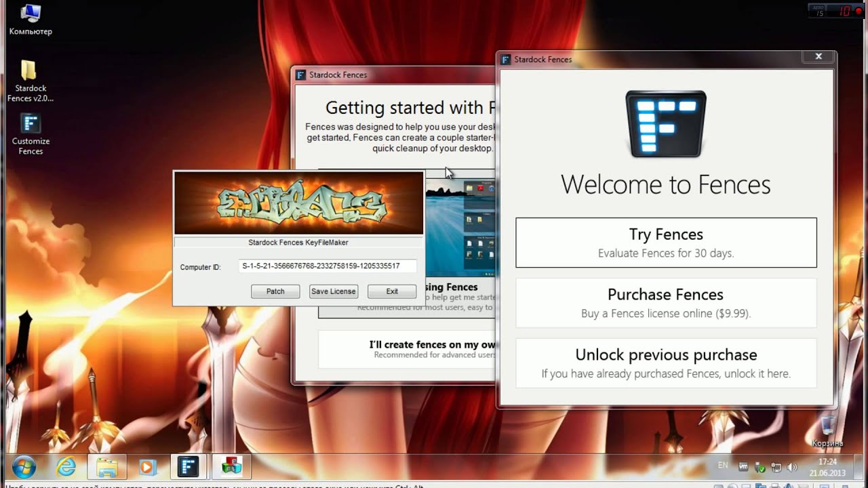
Task: Choose the Purchase Fences option
Action: (666, 303)
